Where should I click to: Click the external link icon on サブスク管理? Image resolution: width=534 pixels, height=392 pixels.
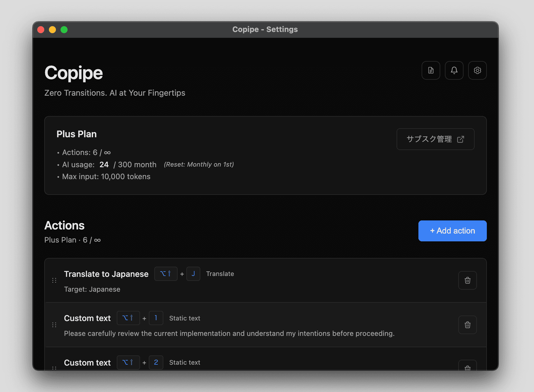(x=461, y=139)
